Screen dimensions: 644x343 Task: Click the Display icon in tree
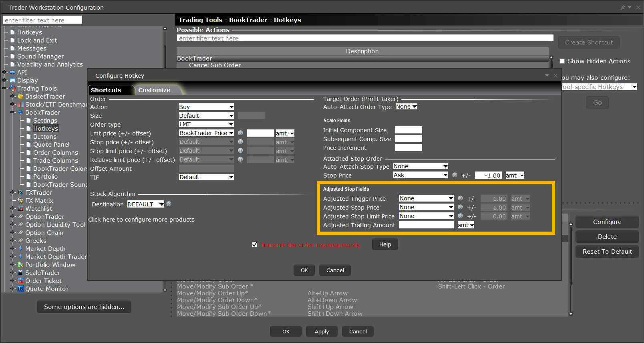tap(12, 81)
